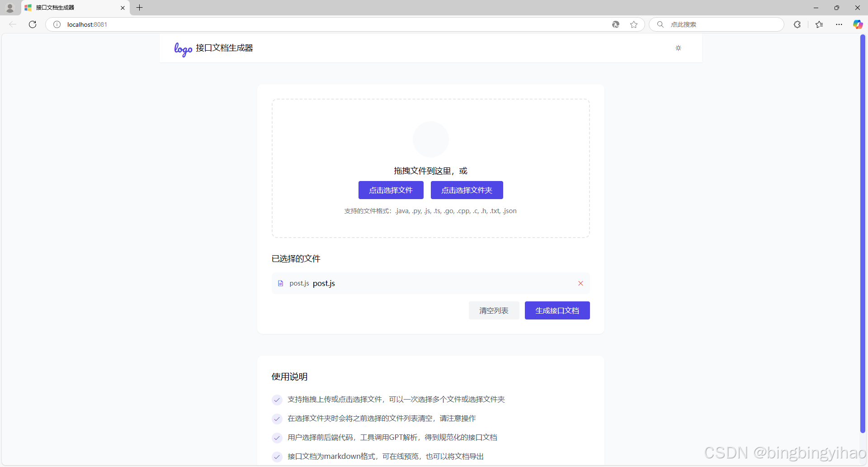Click checkmark beside 用户选择前后端代码 instruction
Image resolution: width=868 pixels, height=467 pixels.
pos(277,438)
